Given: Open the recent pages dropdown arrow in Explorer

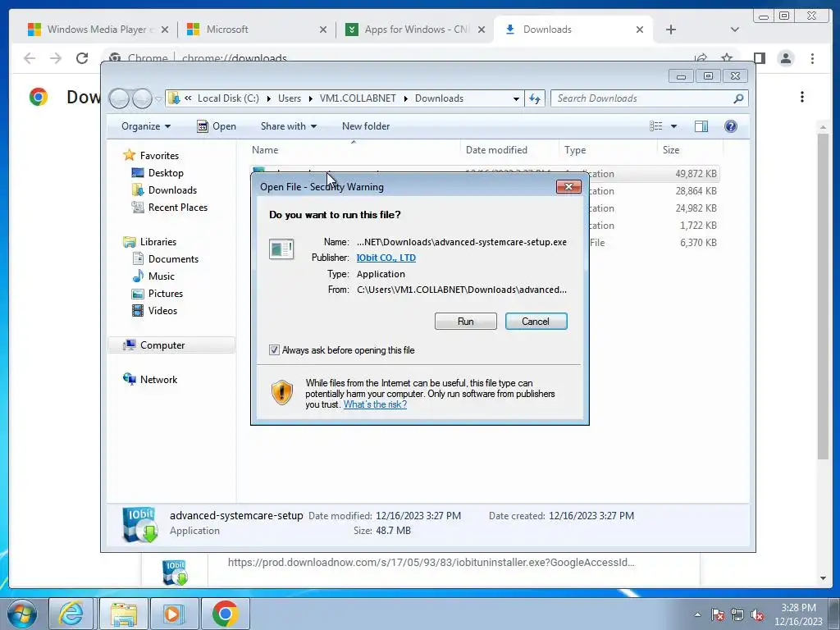Looking at the screenshot, I should 158,98.
